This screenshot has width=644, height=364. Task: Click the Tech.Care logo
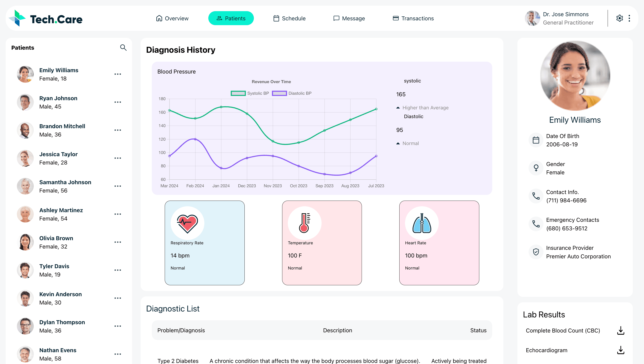tap(45, 18)
